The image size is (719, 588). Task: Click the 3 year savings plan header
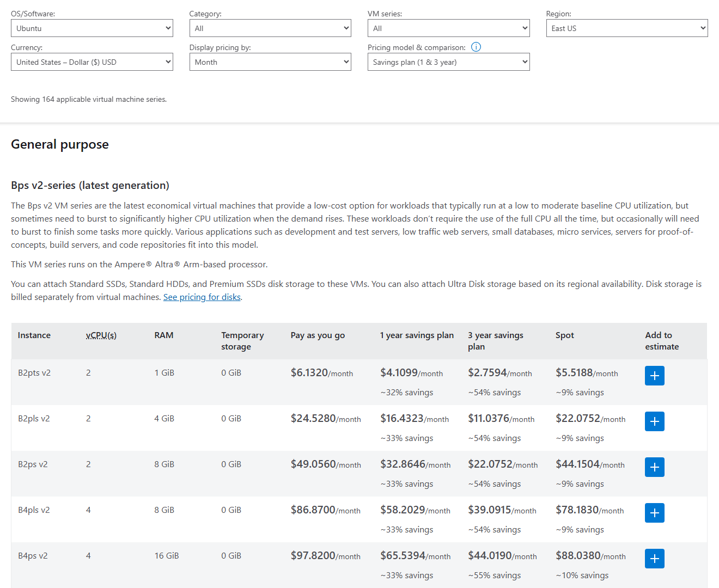click(x=495, y=341)
